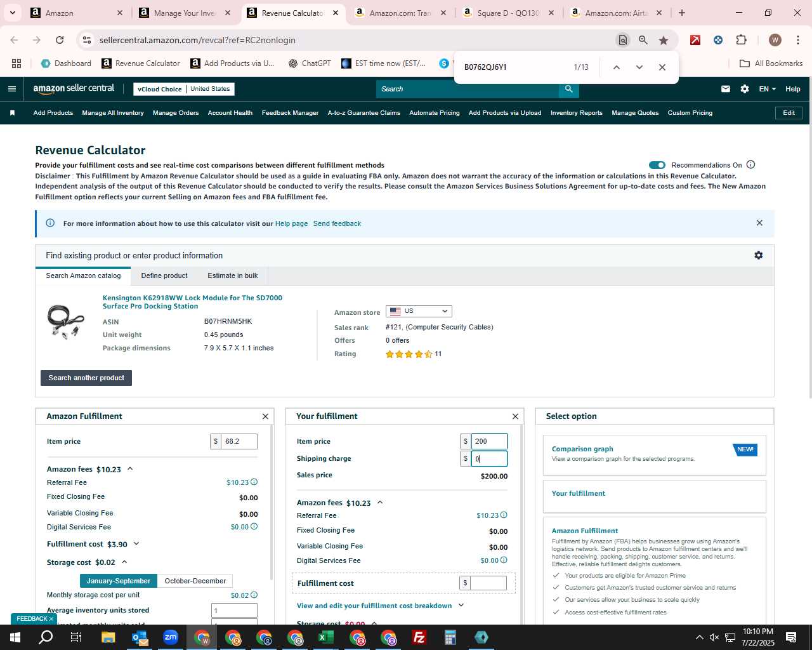The width and height of the screenshot is (812, 650).
Task: Click Your fulfillment item price field
Action: (x=488, y=441)
